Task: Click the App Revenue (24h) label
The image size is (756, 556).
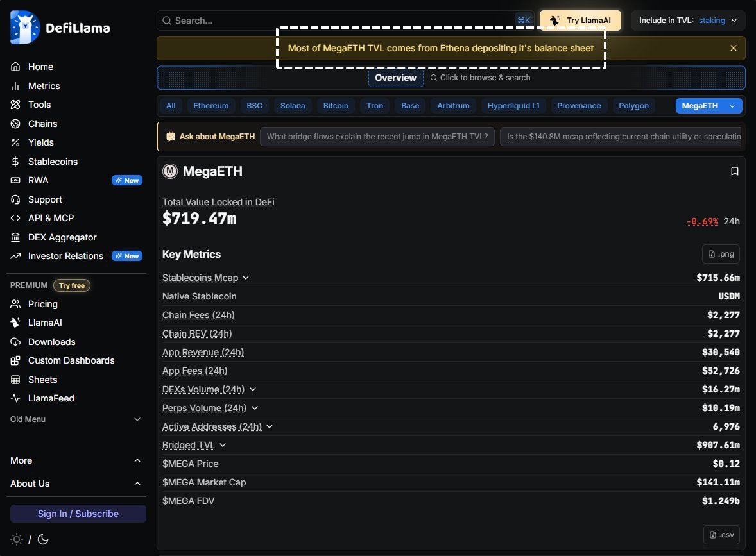Action: click(x=203, y=352)
